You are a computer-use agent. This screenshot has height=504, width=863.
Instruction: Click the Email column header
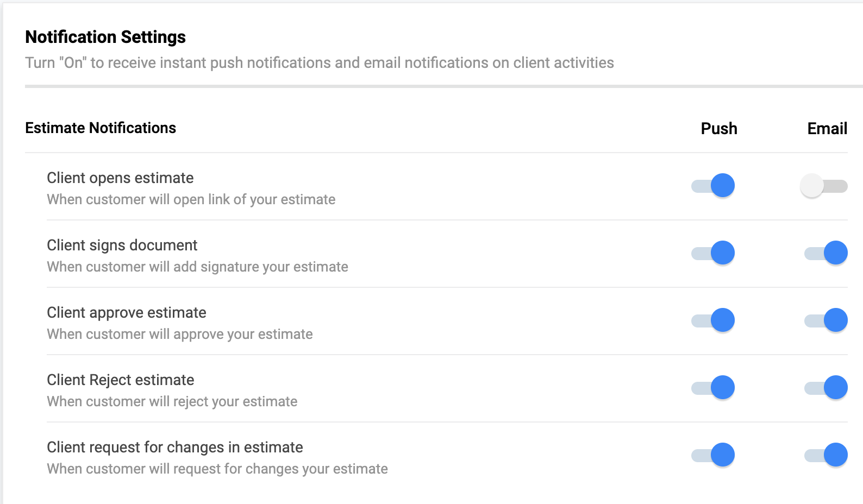tap(827, 129)
